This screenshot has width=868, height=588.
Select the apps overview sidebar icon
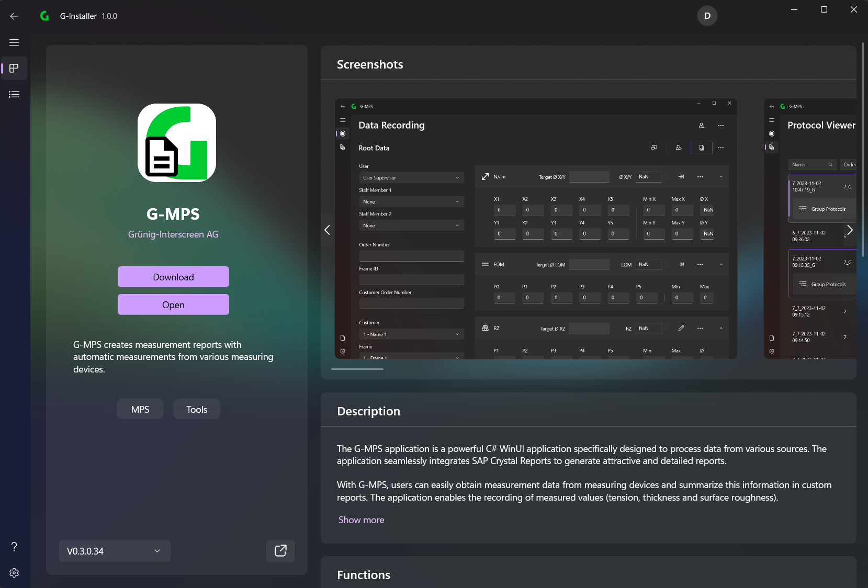[x=14, y=69]
